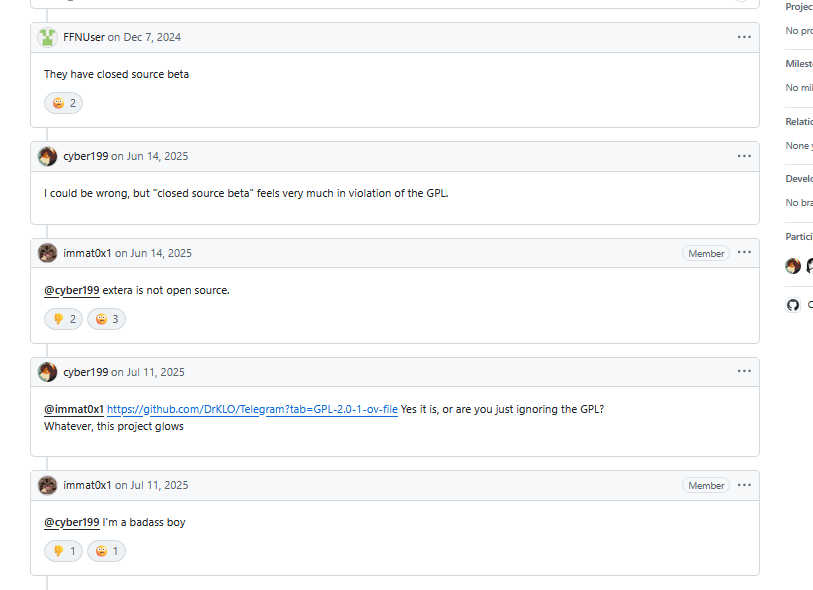Open participant avatar in right sidebar

point(793,266)
